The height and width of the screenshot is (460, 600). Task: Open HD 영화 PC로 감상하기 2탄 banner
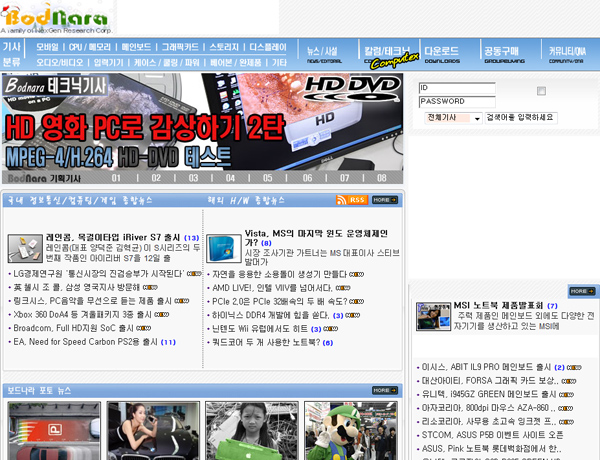tap(202, 122)
